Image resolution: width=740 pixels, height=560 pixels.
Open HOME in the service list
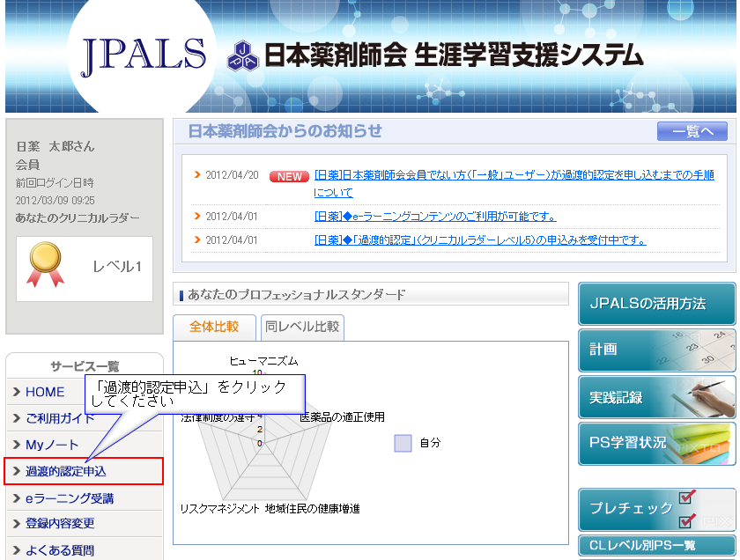pos(45,392)
